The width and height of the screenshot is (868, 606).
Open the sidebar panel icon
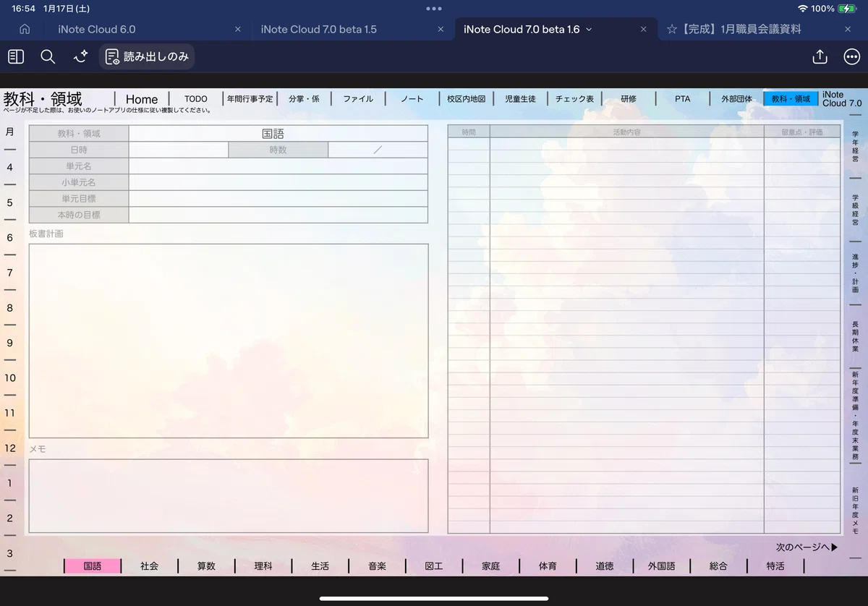coord(16,56)
